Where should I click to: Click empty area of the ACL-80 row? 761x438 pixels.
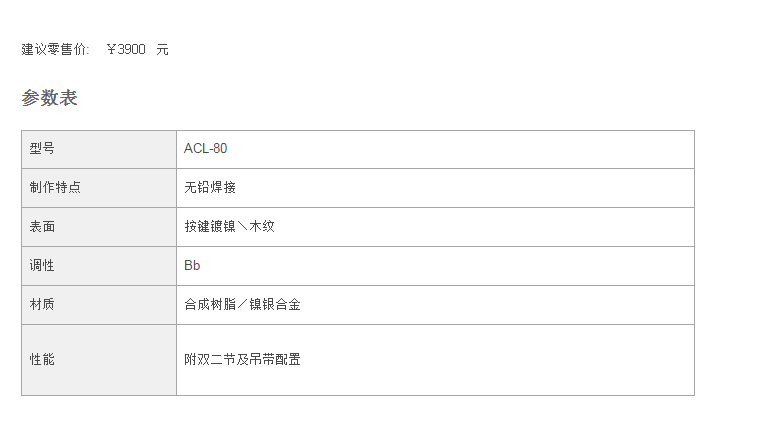(461, 149)
